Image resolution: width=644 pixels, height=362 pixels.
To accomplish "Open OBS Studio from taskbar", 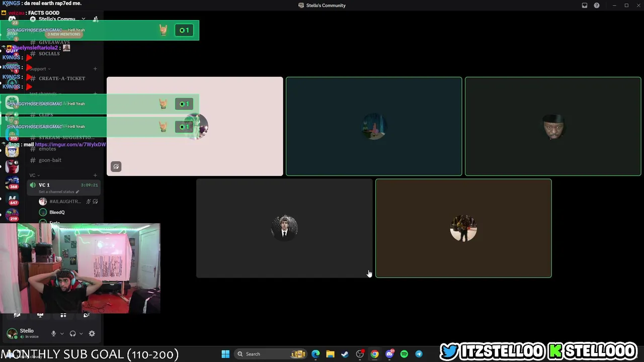I will [360, 354].
